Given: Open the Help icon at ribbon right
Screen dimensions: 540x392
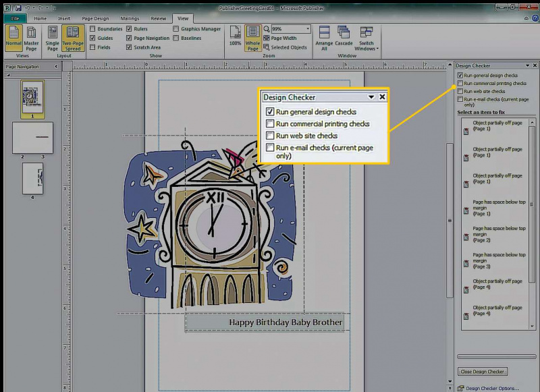Looking at the screenshot, I should click(535, 18).
